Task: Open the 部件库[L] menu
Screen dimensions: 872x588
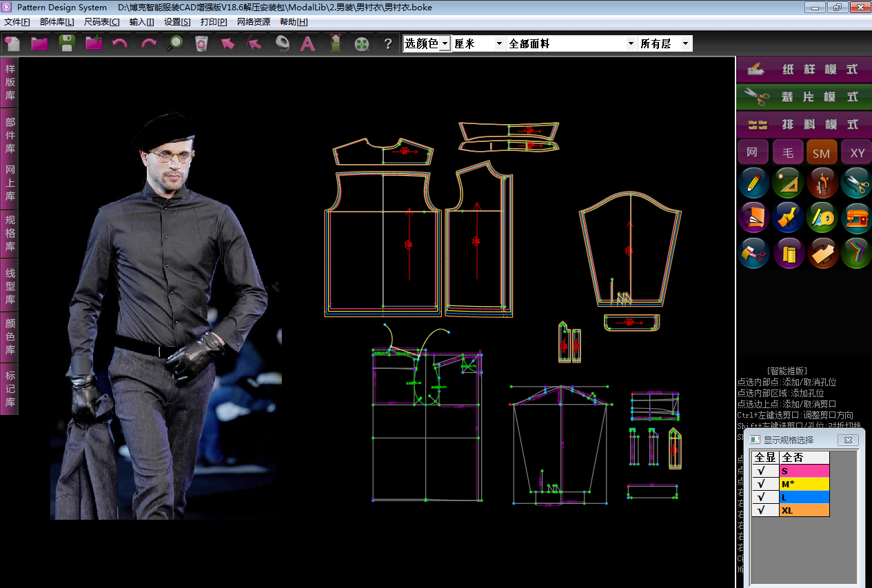Action: 57,22
